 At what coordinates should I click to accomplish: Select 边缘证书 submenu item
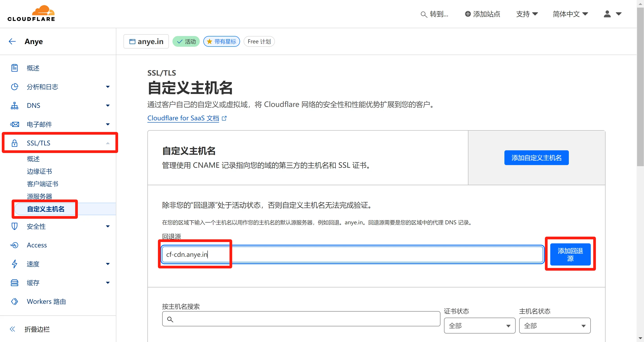click(x=39, y=171)
